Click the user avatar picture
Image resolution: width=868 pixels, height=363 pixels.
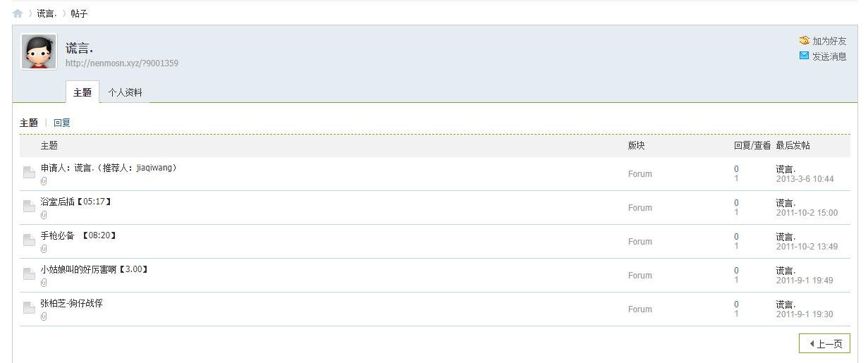tap(39, 51)
